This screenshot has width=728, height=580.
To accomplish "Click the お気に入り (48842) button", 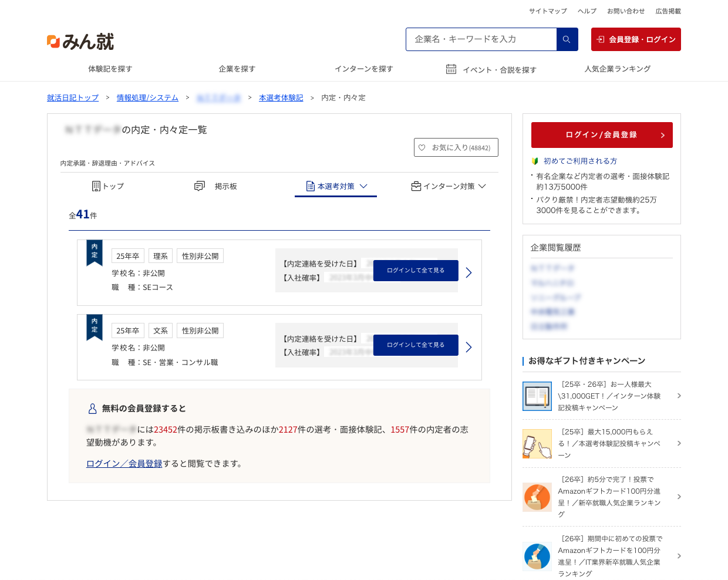I will point(456,147).
